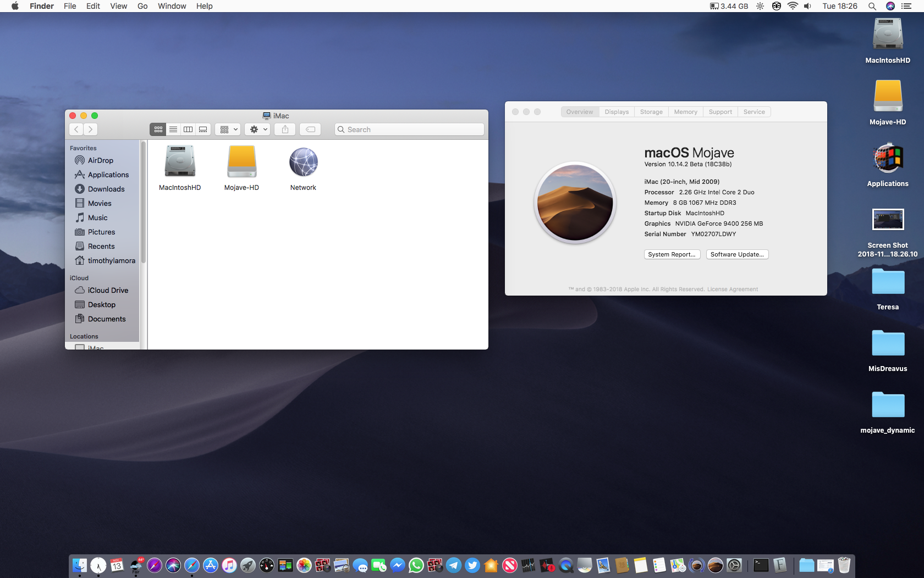924x578 pixels.
Task: Click the Share toolbar button
Action: click(x=285, y=129)
